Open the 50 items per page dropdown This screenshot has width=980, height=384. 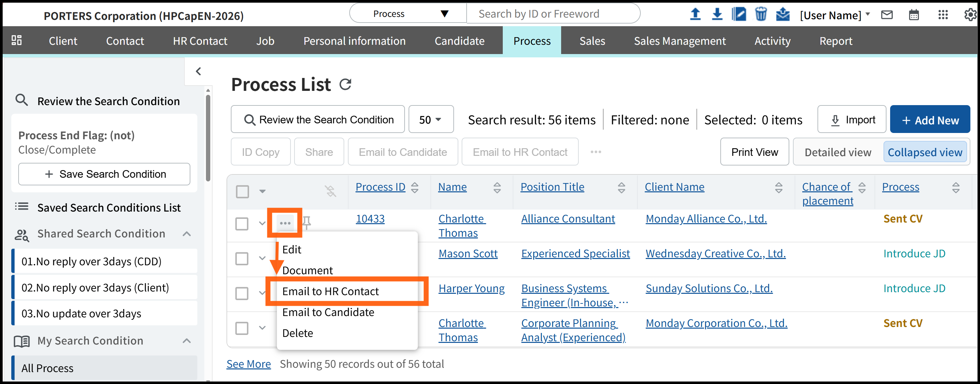431,119
